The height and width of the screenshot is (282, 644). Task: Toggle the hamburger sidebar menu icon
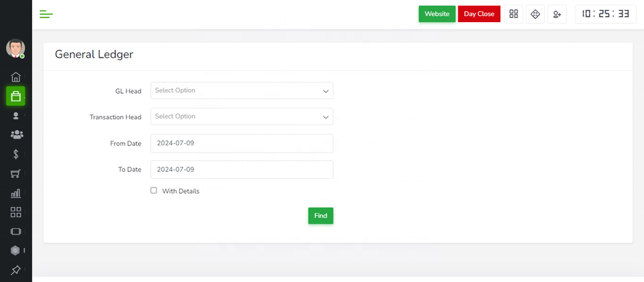46,14
